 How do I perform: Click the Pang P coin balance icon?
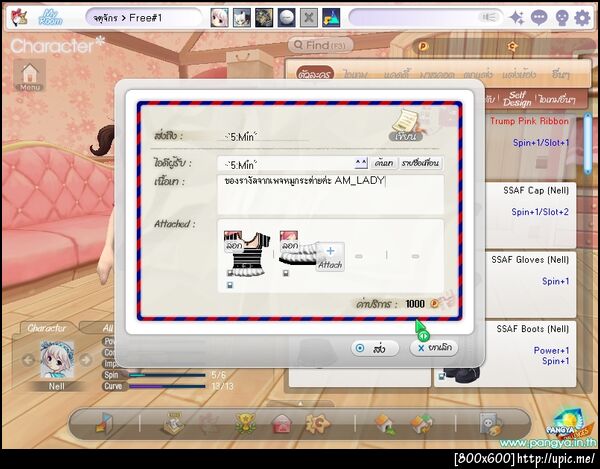click(423, 46)
